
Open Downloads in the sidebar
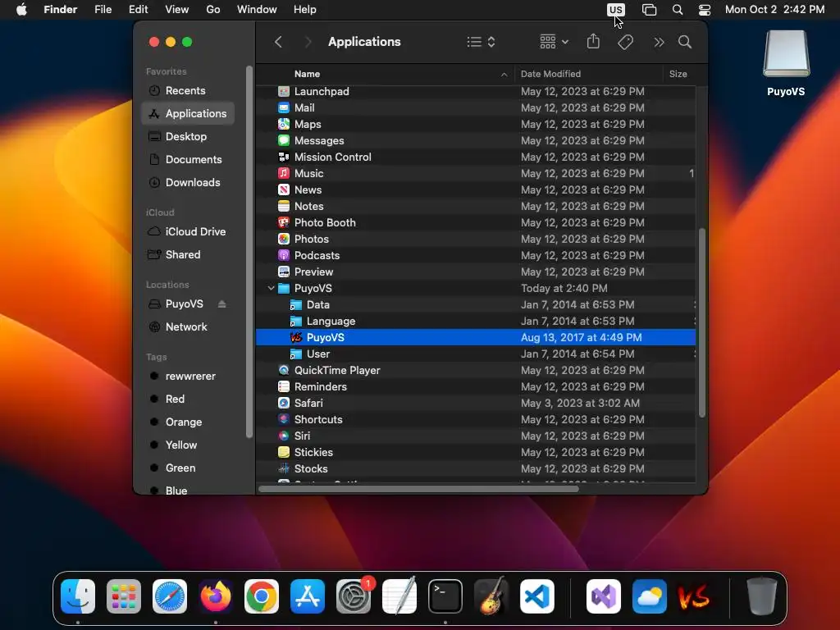[x=188, y=183]
